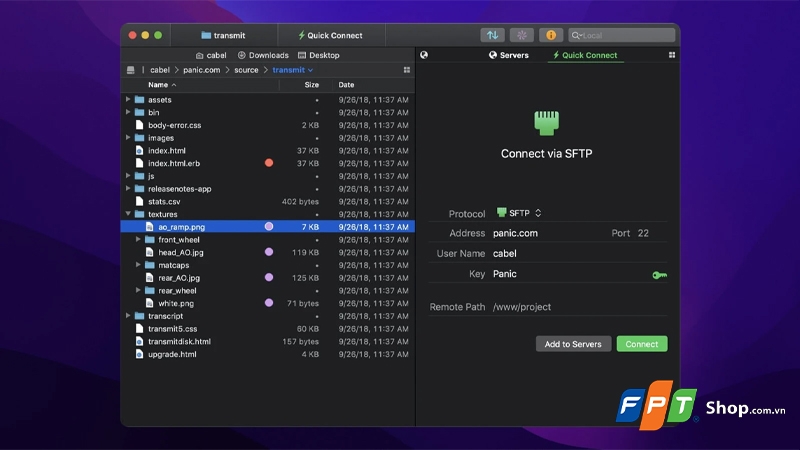The image size is (800, 450).
Task: Click the panic.com path breadcrumb
Action: 202,70
